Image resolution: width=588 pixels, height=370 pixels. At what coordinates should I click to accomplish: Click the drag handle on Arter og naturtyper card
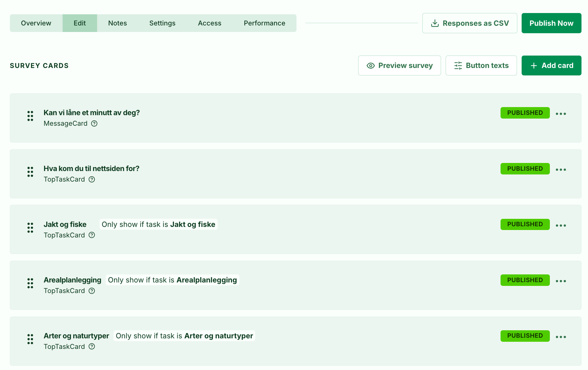click(30, 339)
